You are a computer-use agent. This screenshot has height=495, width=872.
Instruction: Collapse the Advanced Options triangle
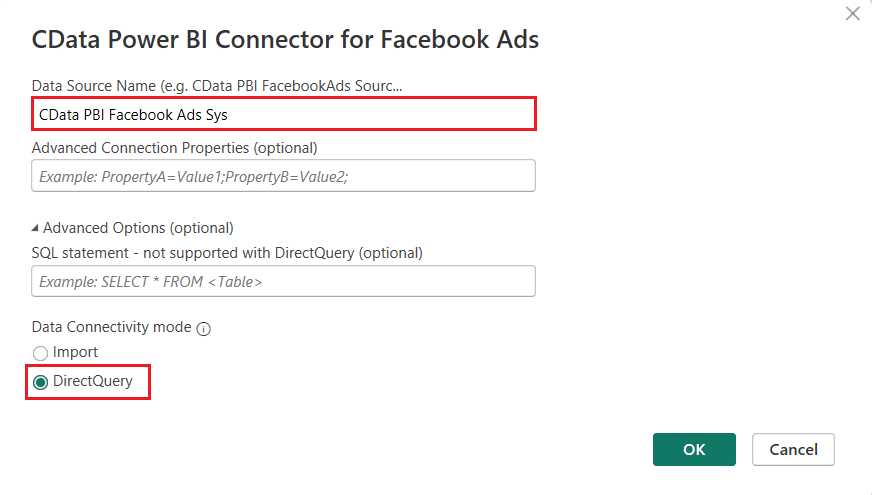point(36,228)
